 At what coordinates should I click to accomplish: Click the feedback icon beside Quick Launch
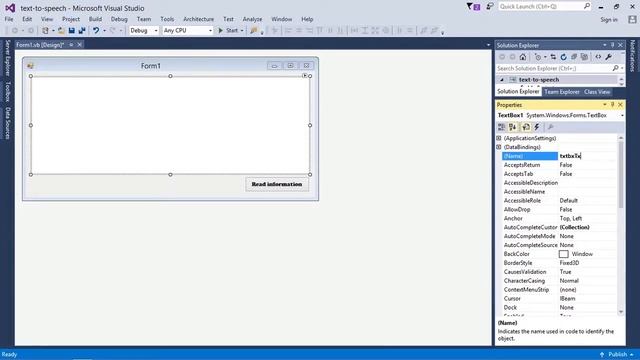tap(490, 7)
